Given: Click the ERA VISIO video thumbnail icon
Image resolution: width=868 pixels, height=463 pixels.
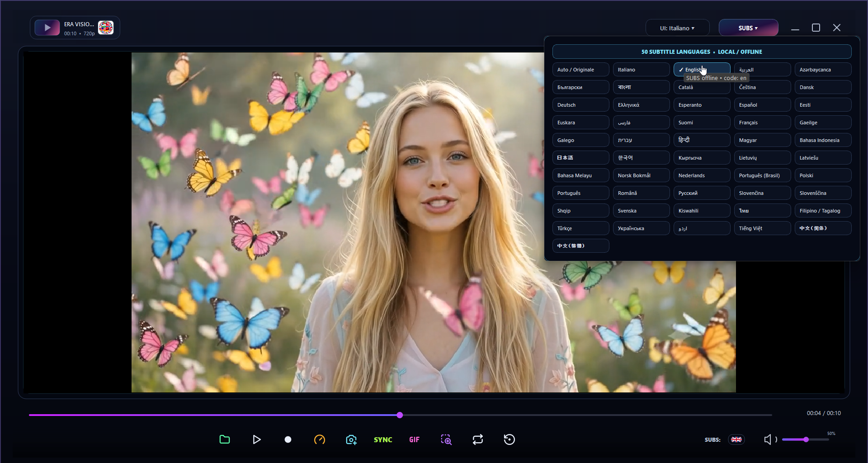Looking at the screenshot, I should (47, 28).
